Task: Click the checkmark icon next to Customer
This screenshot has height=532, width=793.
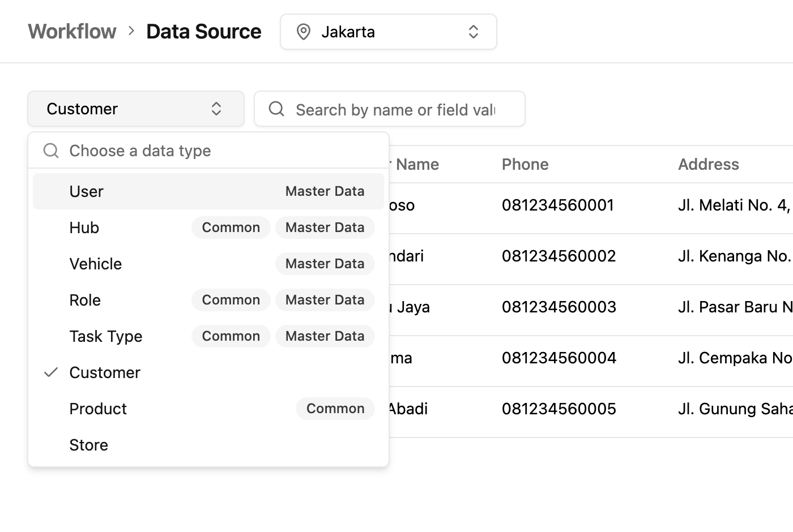Action: 51,372
